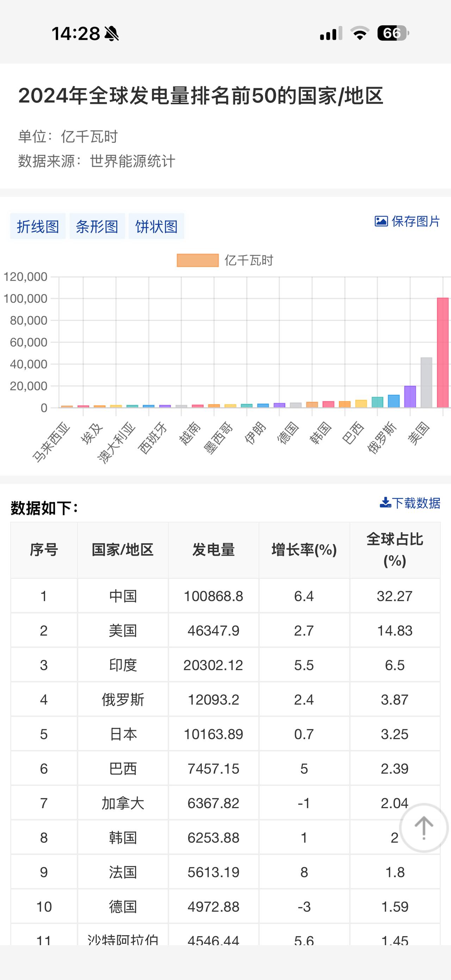Select the 单位：亿千瓦时 line

(x=68, y=137)
